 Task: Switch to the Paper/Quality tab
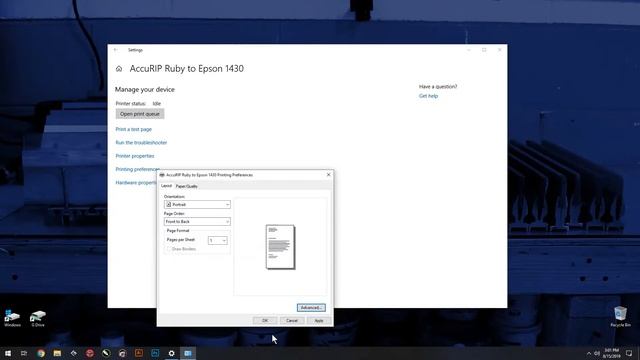pyautogui.click(x=187, y=186)
